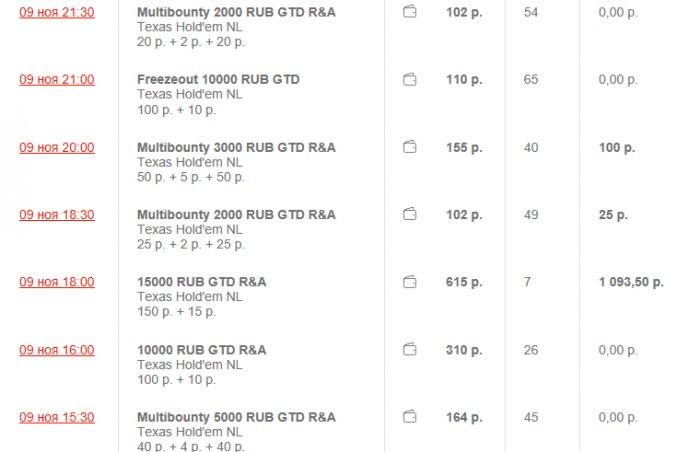The width and height of the screenshot is (700, 452).
Task: Click wallet icon for 10000 RUB GTD R&A
Action: (x=409, y=350)
